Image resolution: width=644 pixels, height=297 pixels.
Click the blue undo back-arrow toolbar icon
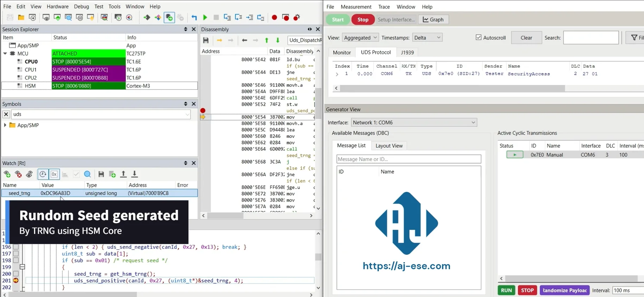(194, 18)
